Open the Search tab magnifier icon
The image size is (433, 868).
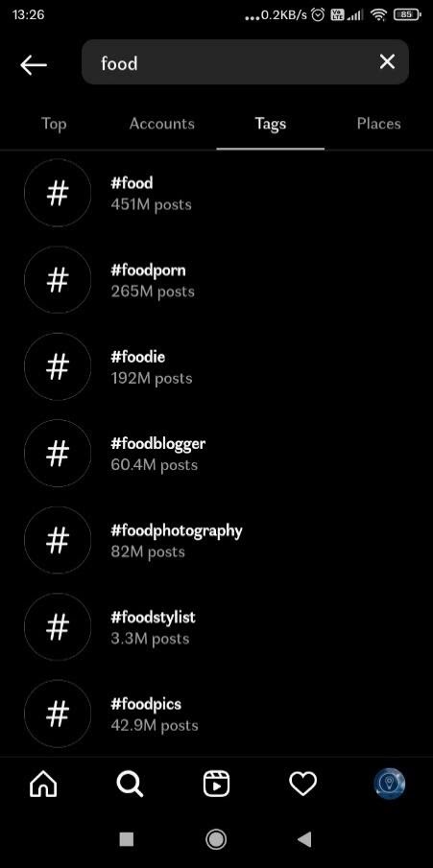[x=130, y=784]
